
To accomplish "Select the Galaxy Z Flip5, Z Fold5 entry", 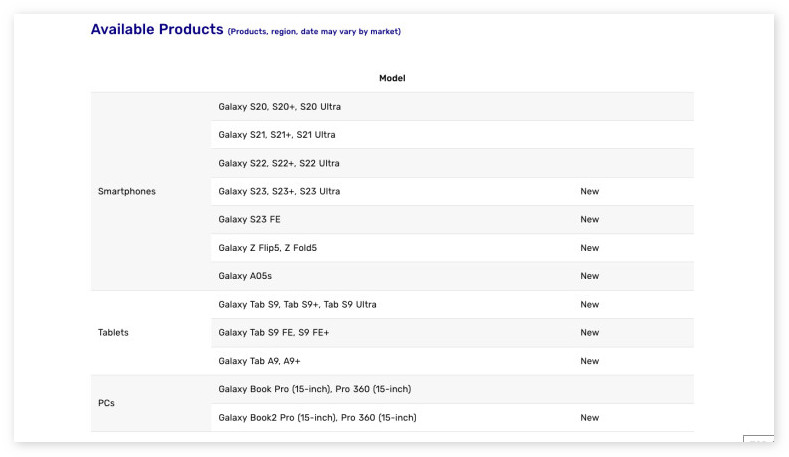I will click(x=268, y=248).
